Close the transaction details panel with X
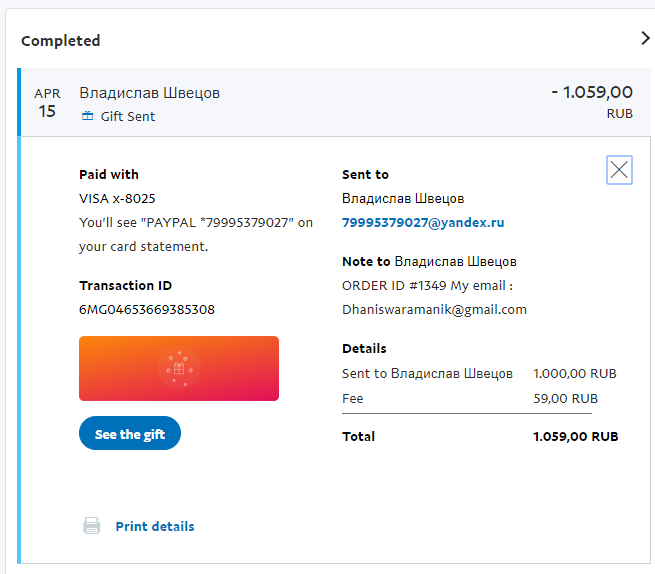The image size is (655, 574). point(619,170)
